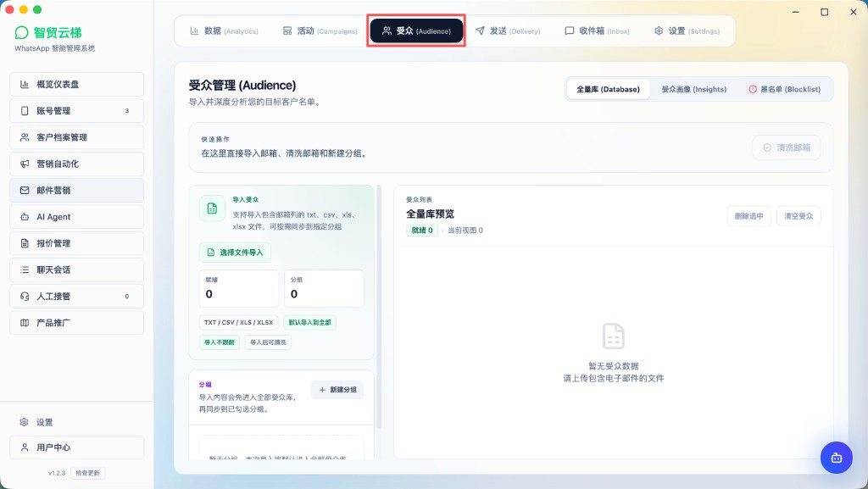Switch to the 数据 (Analytics) tab
Viewport: 868px width, 489px height.
click(x=224, y=31)
